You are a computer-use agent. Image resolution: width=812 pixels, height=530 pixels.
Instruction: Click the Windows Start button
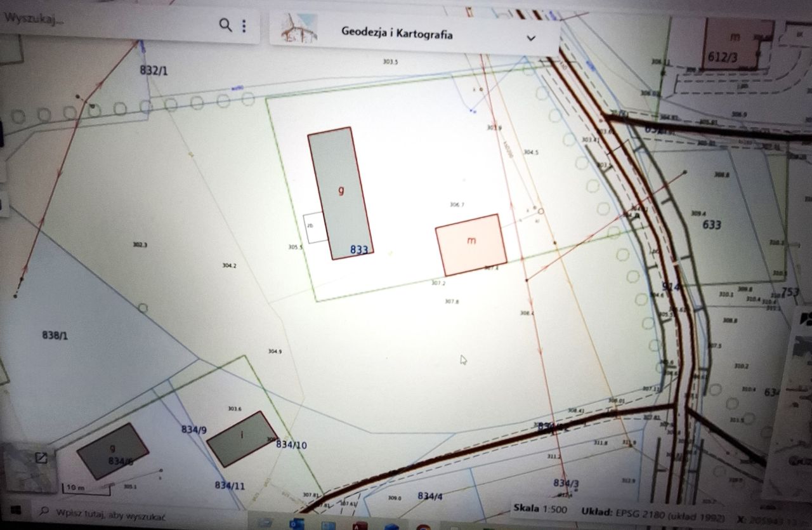coord(15,510)
